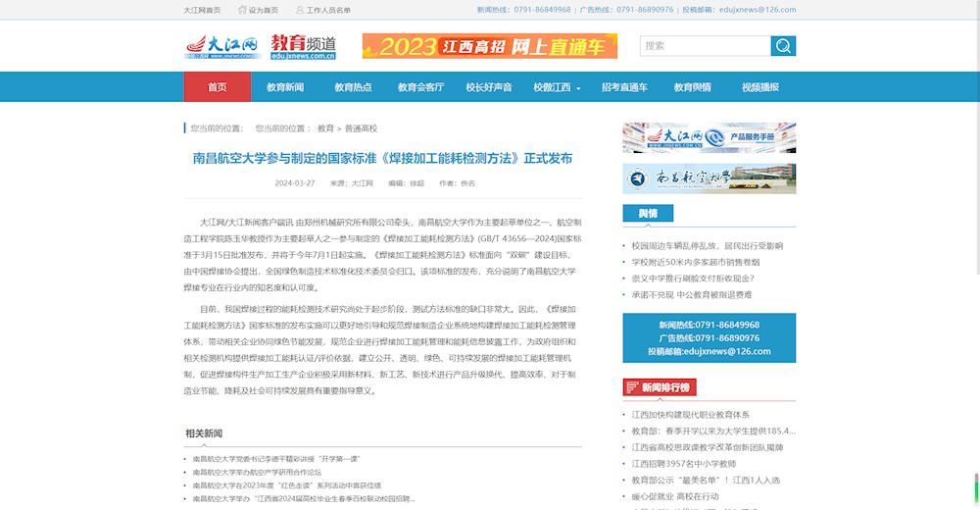Open the 舆情 section header tab
The height and width of the screenshot is (510, 980).
coord(648,214)
